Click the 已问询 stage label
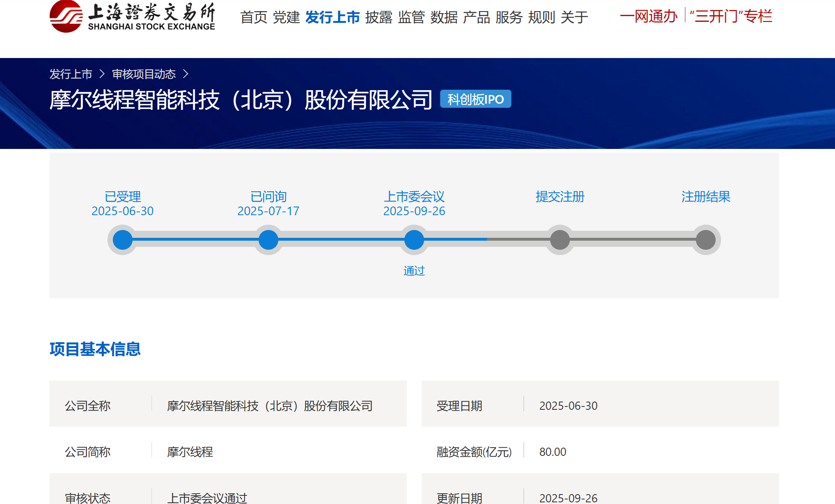The height and width of the screenshot is (504, 835). (268, 197)
